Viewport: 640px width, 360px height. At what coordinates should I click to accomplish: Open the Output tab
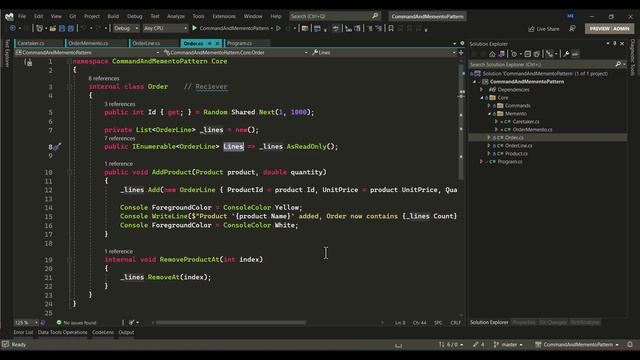126,332
